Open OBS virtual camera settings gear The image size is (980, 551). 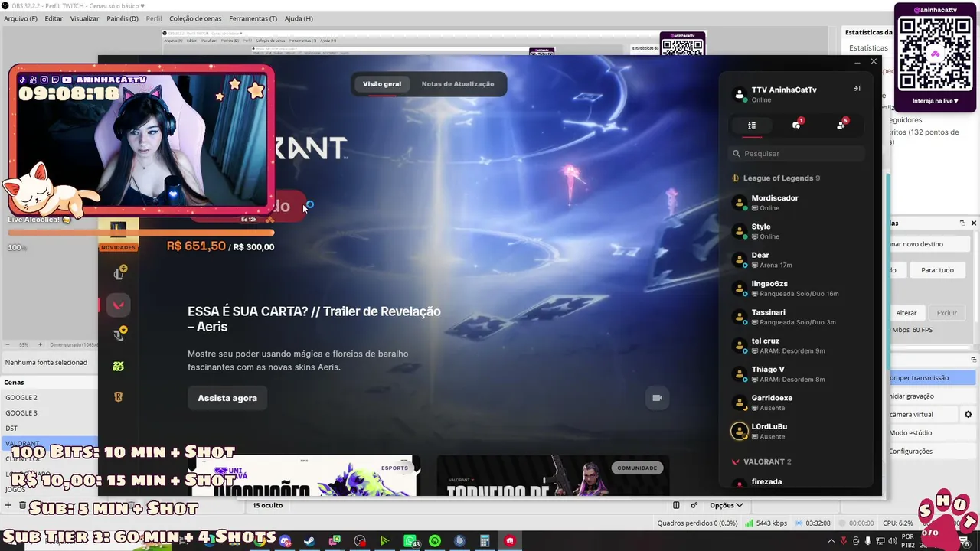coord(968,415)
